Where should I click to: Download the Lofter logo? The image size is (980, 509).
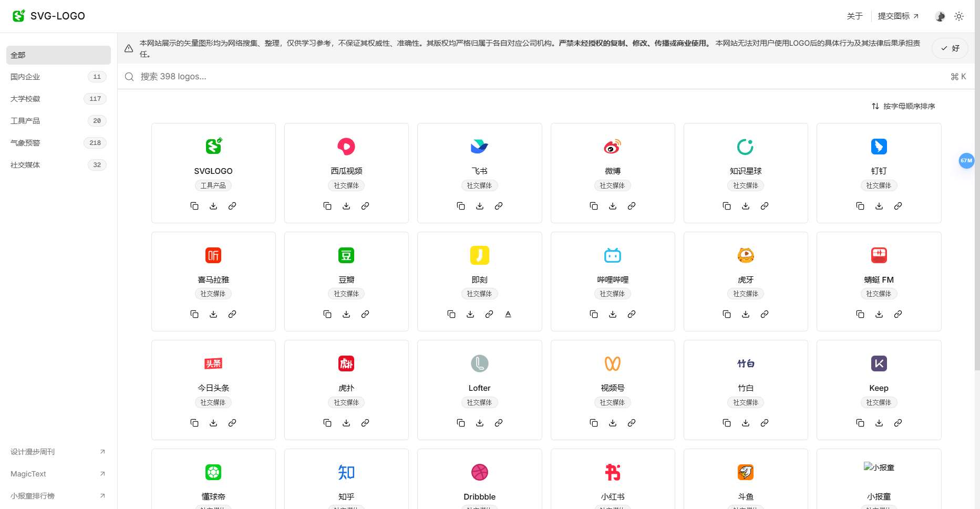tap(480, 423)
